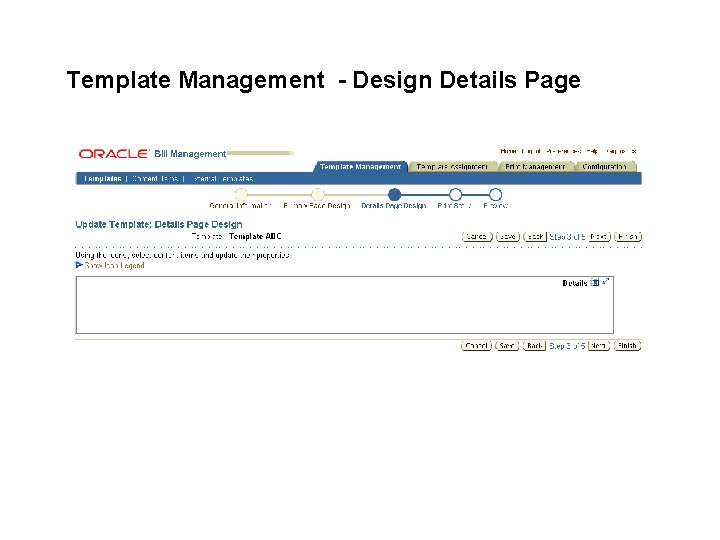
Task: Click Finish below the Details box
Action: [x=627, y=346]
